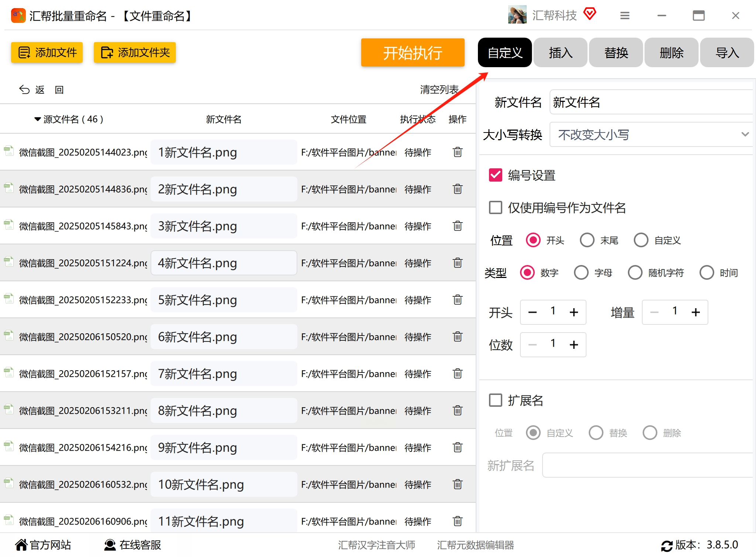The height and width of the screenshot is (557, 756).
Task: Toggle sort arrow on 源文件名 column
Action: click(x=37, y=119)
